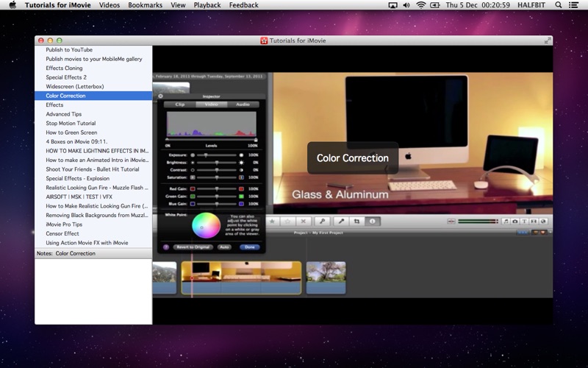Close the Inspector panel with its X
The image size is (588, 368).
(x=160, y=96)
